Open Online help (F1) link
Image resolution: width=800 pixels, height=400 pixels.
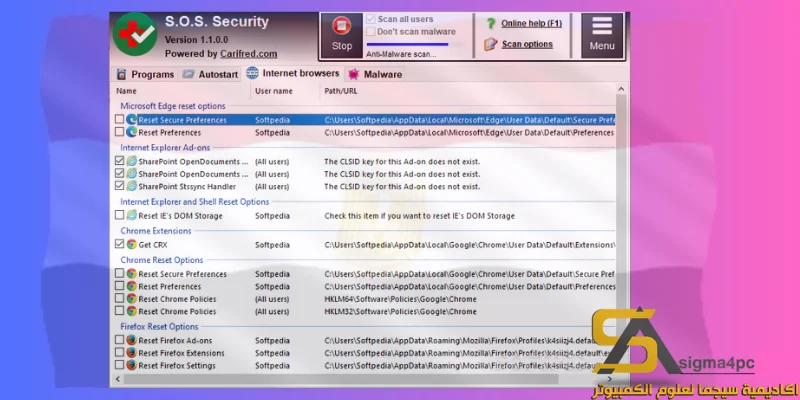531,23
